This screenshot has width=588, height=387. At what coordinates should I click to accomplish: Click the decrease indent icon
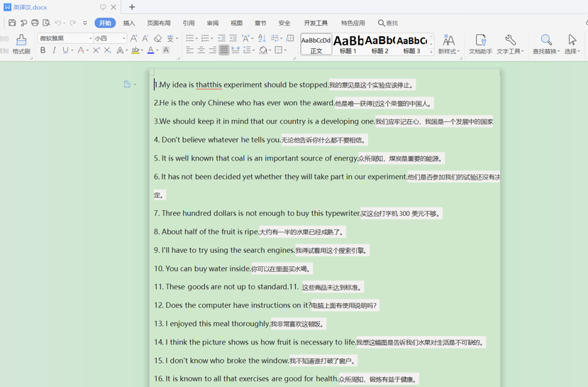click(x=221, y=38)
